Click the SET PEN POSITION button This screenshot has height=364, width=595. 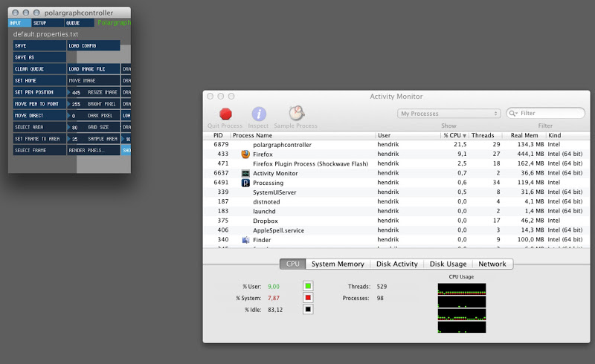coord(39,92)
